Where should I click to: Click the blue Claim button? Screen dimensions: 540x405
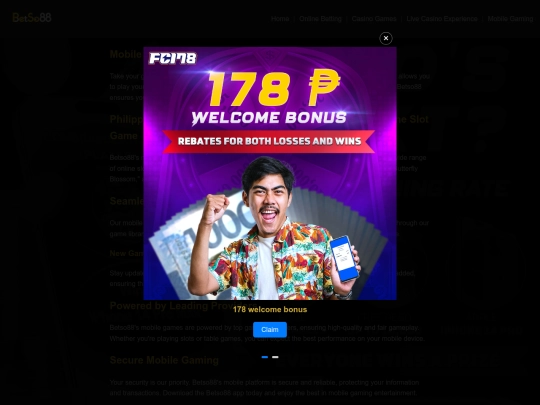point(270,330)
